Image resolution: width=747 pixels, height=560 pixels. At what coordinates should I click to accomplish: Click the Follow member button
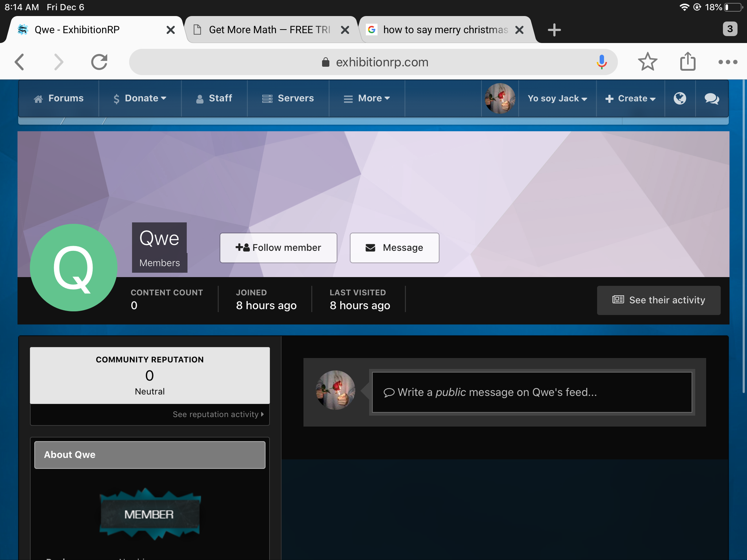click(278, 248)
